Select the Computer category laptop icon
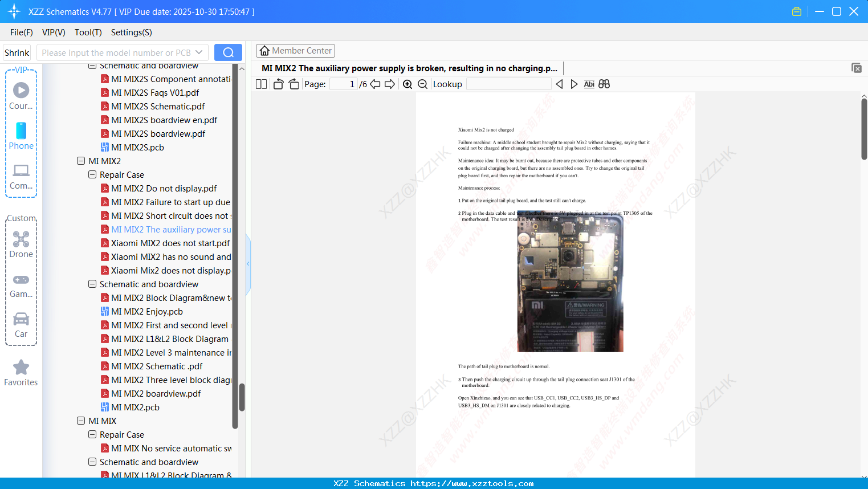The height and width of the screenshot is (489, 868). pyautogui.click(x=21, y=176)
